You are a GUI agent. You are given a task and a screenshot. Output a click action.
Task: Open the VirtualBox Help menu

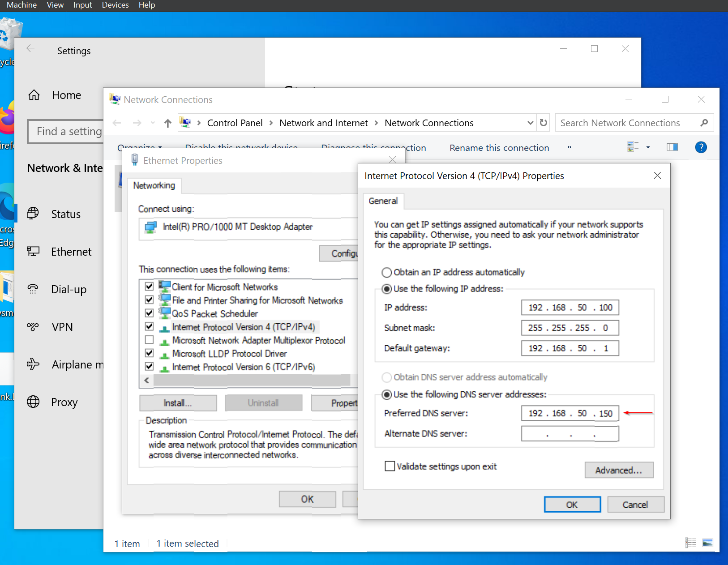[x=146, y=5]
